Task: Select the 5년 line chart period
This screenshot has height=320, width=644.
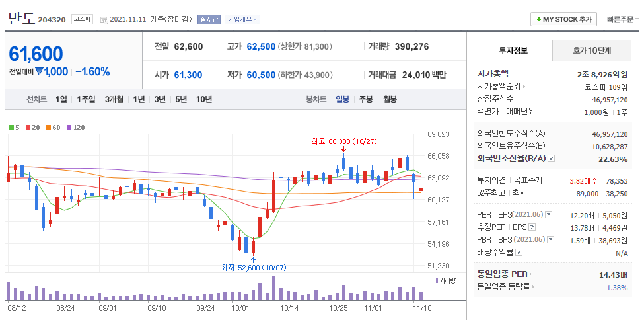Action: point(181,99)
